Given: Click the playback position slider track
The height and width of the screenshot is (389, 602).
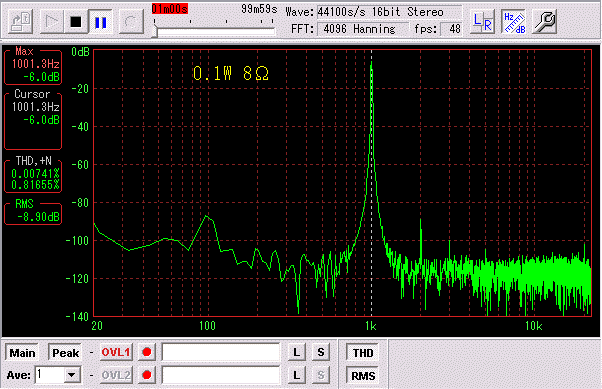Looking at the screenshot, I should click(x=214, y=32).
